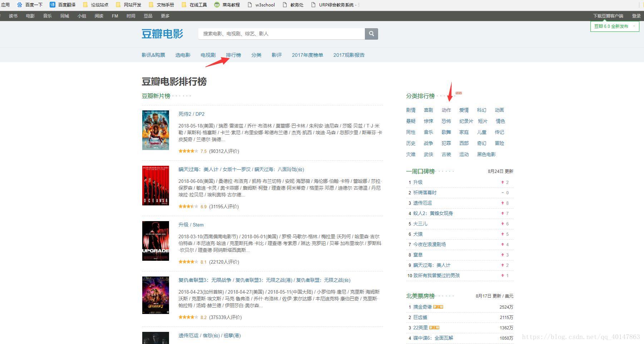644x344 pixels.
Task: Open the 百度一下 bookmark
Action: 30,5
